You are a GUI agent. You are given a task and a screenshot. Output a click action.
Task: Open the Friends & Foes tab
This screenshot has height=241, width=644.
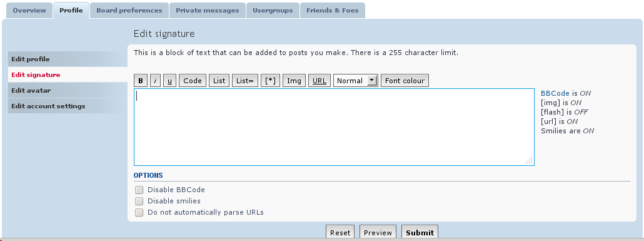point(332,11)
